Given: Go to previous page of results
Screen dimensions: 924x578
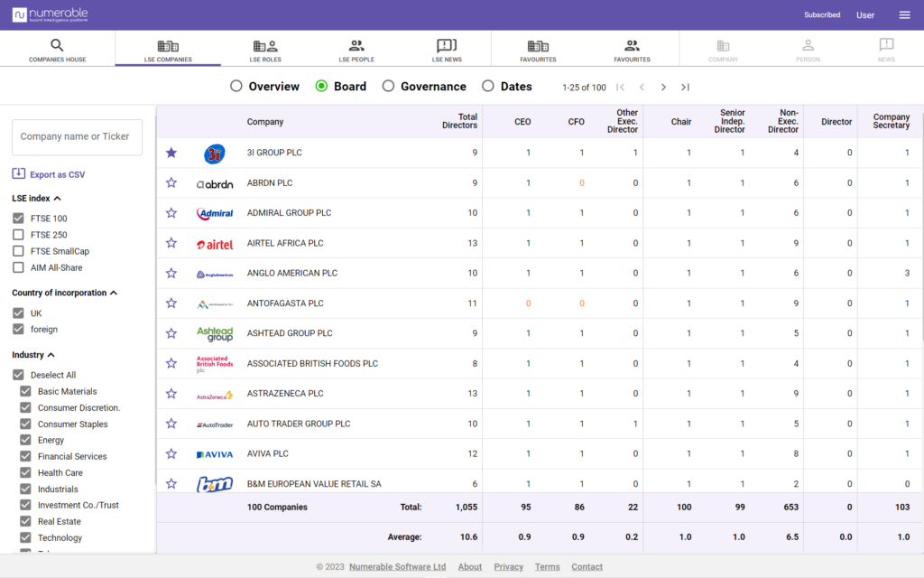Looking at the screenshot, I should [642, 88].
